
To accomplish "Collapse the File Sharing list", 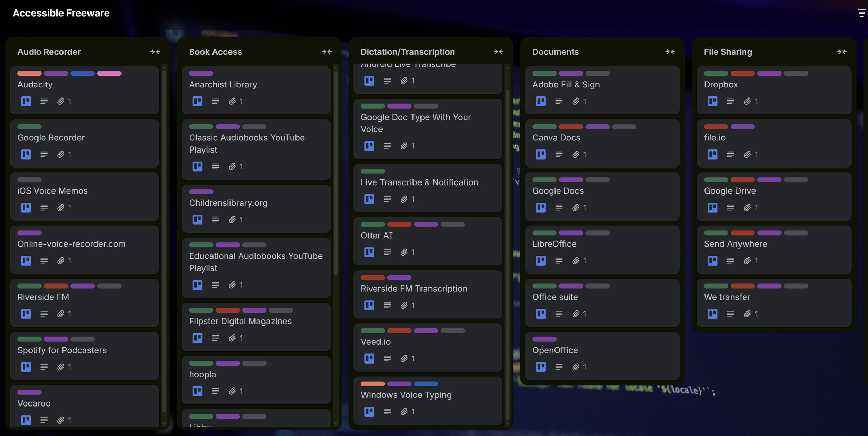I will coord(842,52).
